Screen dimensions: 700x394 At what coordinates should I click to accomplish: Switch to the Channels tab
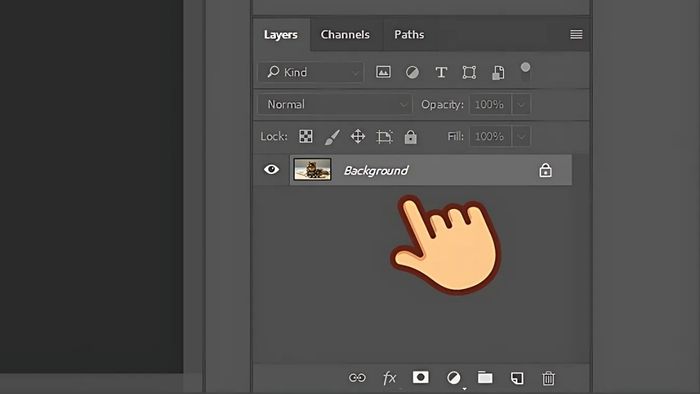[345, 35]
